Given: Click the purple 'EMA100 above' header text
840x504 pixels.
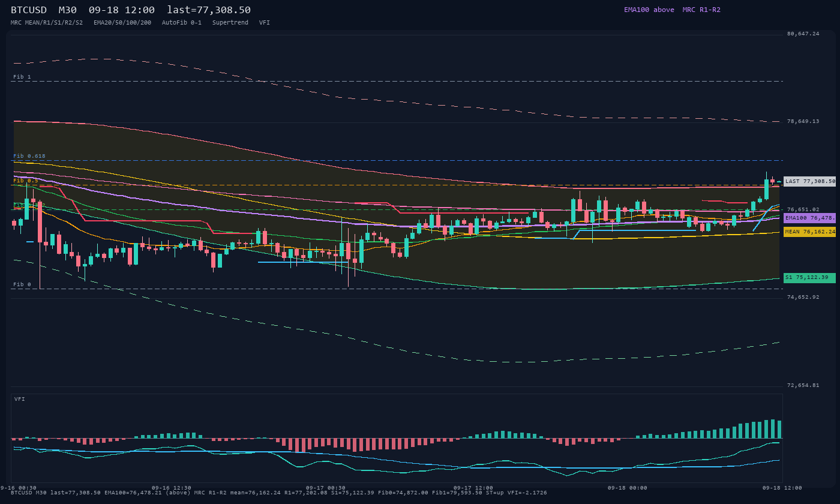Looking at the screenshot, I should pos(649,10).
